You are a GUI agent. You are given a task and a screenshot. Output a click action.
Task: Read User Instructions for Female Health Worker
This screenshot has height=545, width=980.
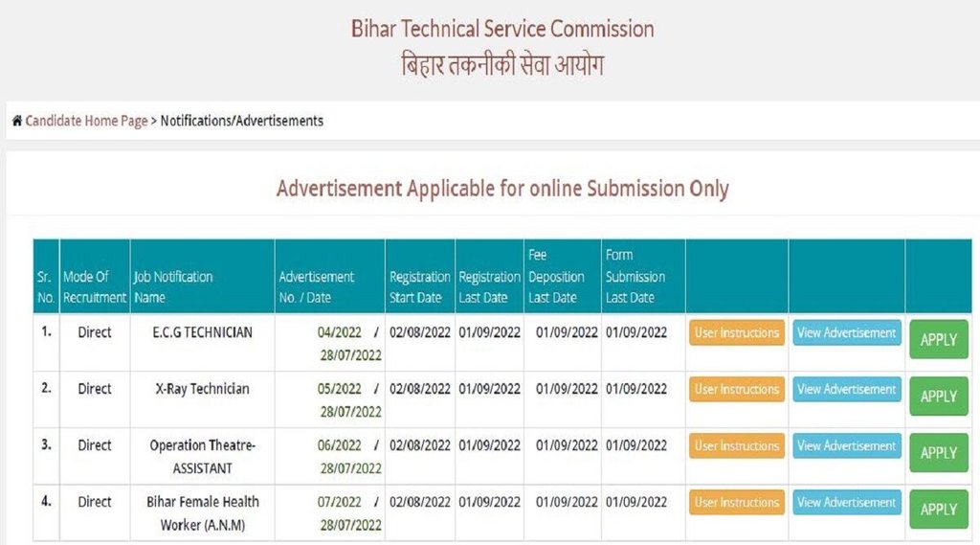pos(736,503)
